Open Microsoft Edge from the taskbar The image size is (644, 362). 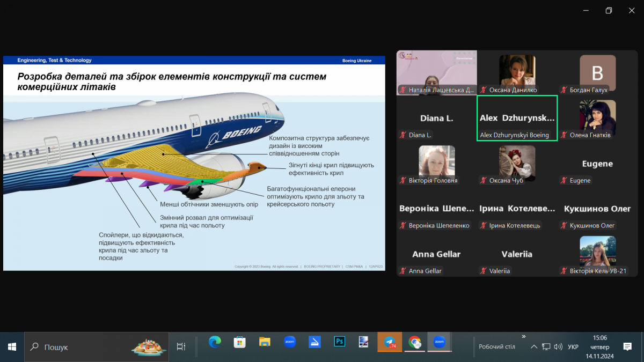[215, 342]
